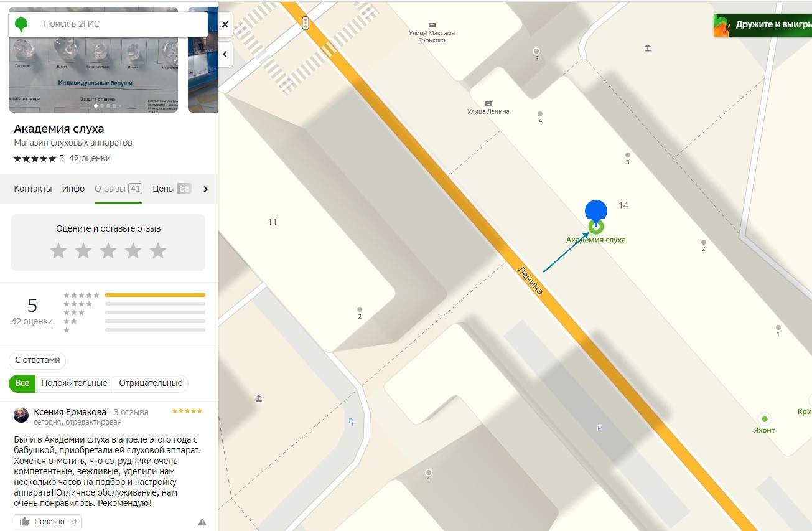
Task: Click the thumbs-up Полезно button
Action: (x=47, y=522)
